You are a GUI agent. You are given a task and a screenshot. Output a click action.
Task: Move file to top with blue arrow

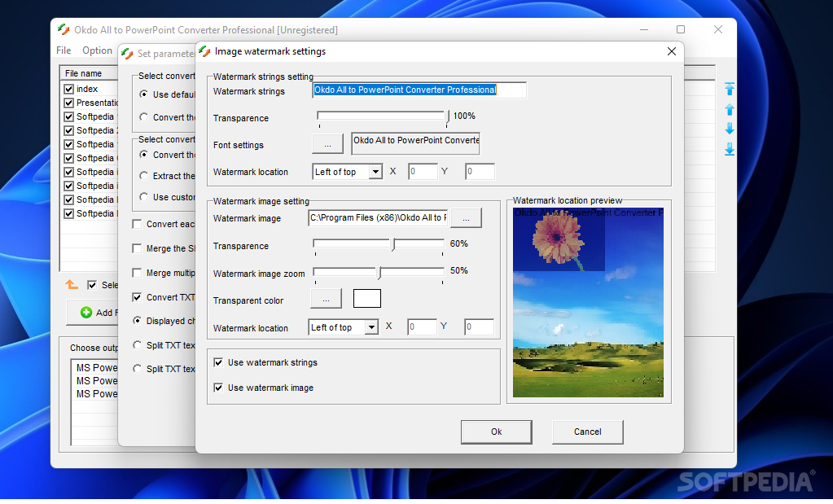click(x=730, y=89)
